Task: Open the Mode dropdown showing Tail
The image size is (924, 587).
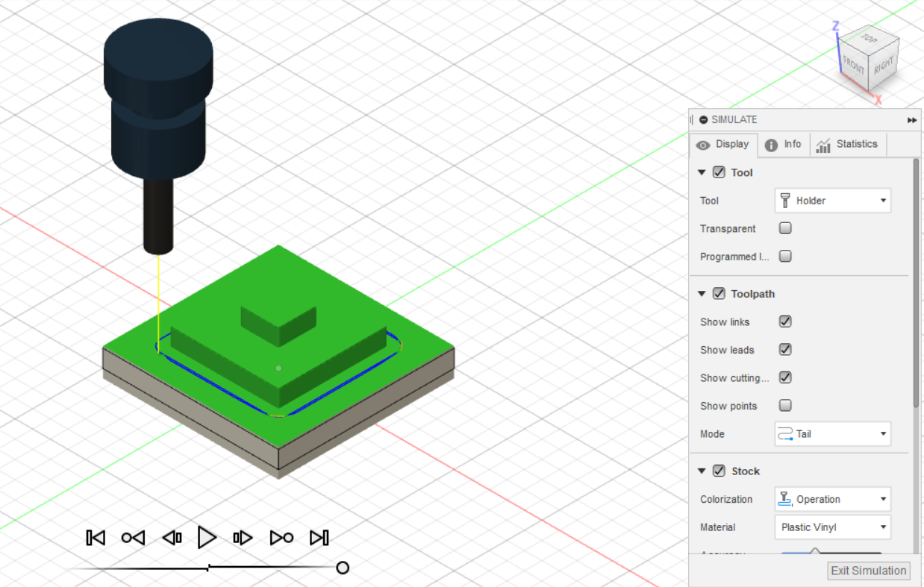Action: click(x=833, y=434)
